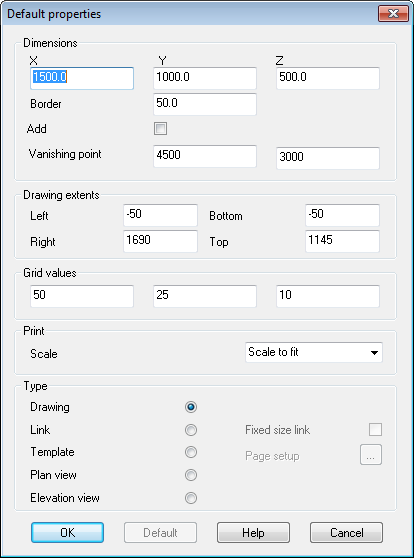Screen dimensions: 414x558
Task: Click the Vanishing point 4500 field
Action: [x=205, y=156]
